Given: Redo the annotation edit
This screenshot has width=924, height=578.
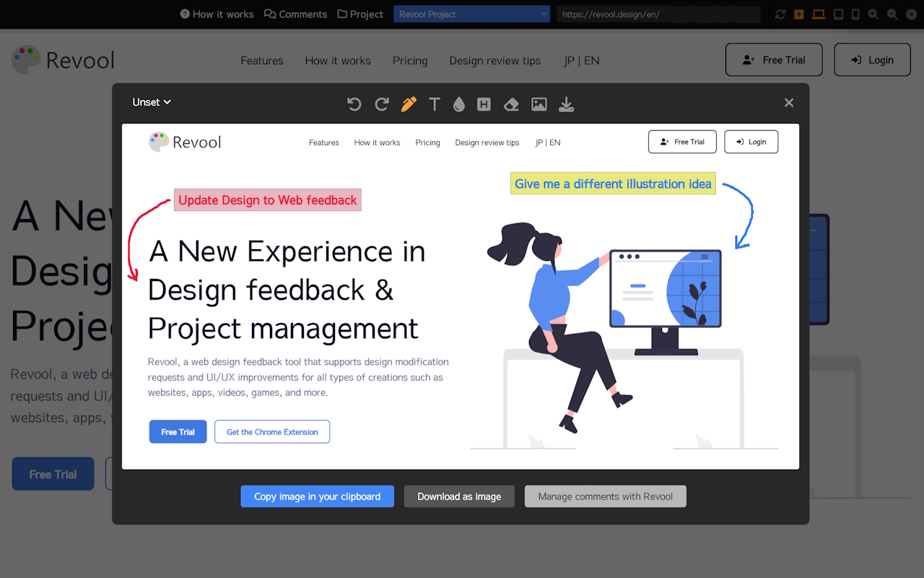Looking at the screenshot, I should [382, 104].
